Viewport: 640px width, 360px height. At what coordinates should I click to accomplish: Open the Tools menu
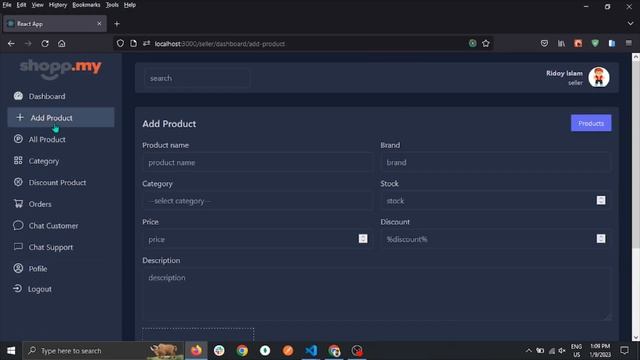(x=112, y=5)
